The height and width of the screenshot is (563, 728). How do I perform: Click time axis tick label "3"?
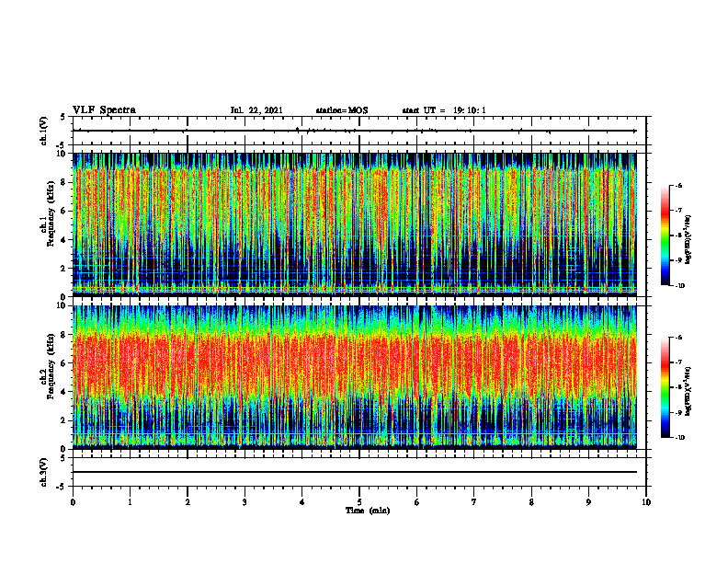(x=245, y=502)
